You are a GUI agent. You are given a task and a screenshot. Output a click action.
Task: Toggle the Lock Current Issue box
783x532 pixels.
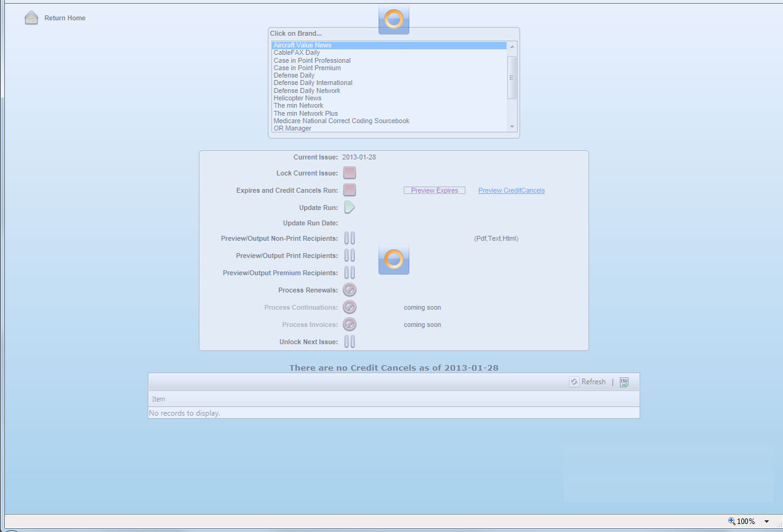click(350, 173)
